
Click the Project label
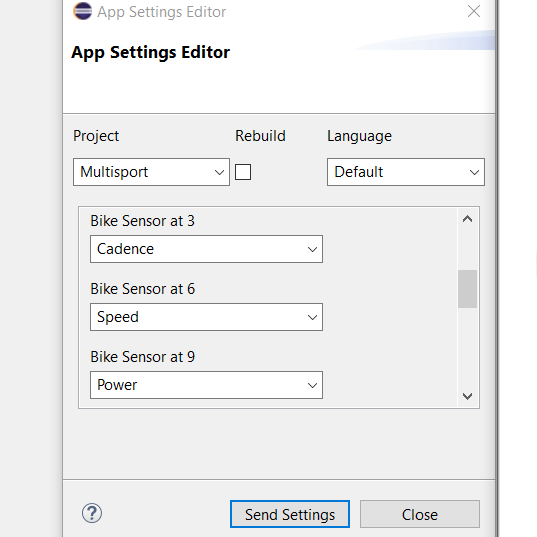click(x=96, y=136)
